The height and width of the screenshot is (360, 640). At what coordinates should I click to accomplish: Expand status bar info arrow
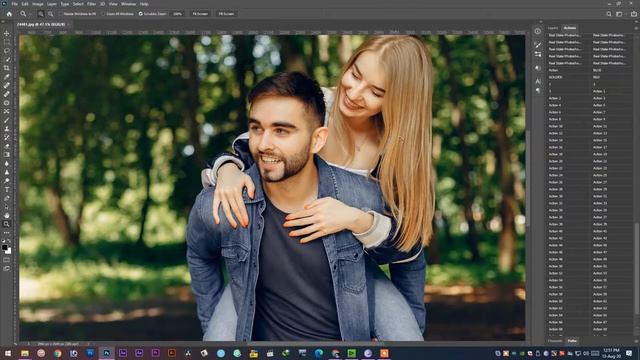88,344
